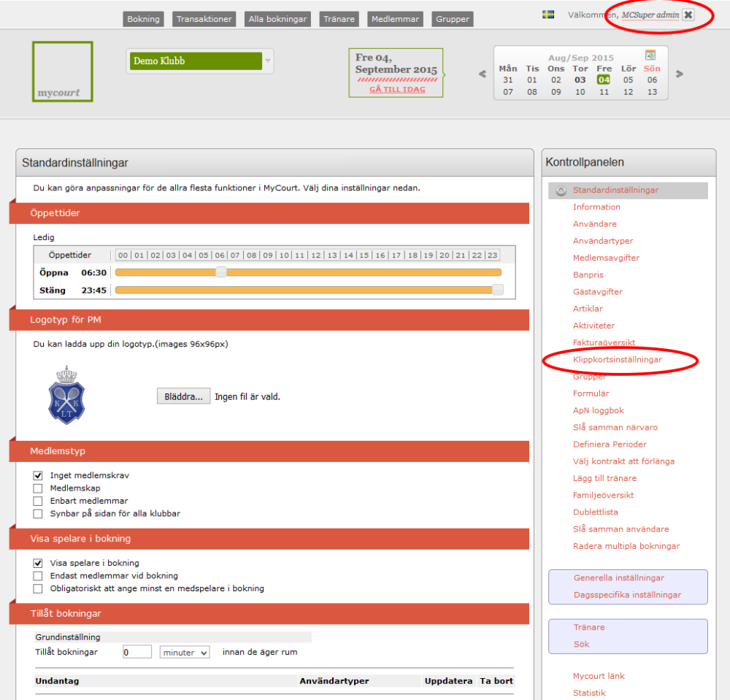Open ApN loggbok link
The width and height of the screenshot is (730, 700).
(599, 410)
